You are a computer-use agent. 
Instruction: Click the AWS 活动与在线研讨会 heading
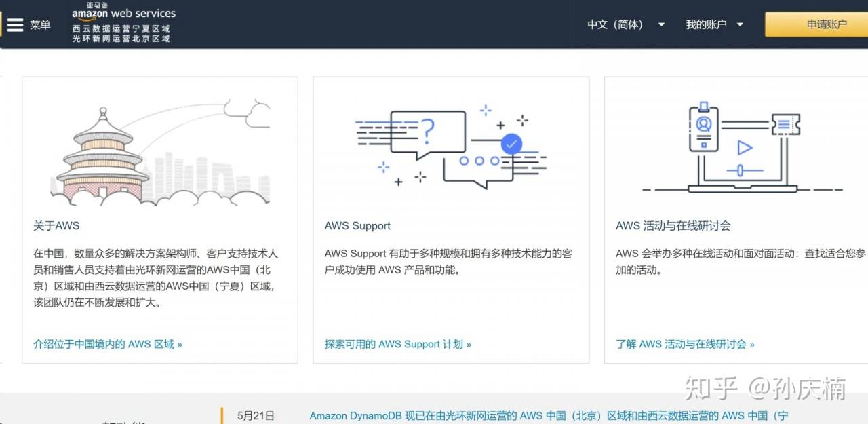click(673, 226)
